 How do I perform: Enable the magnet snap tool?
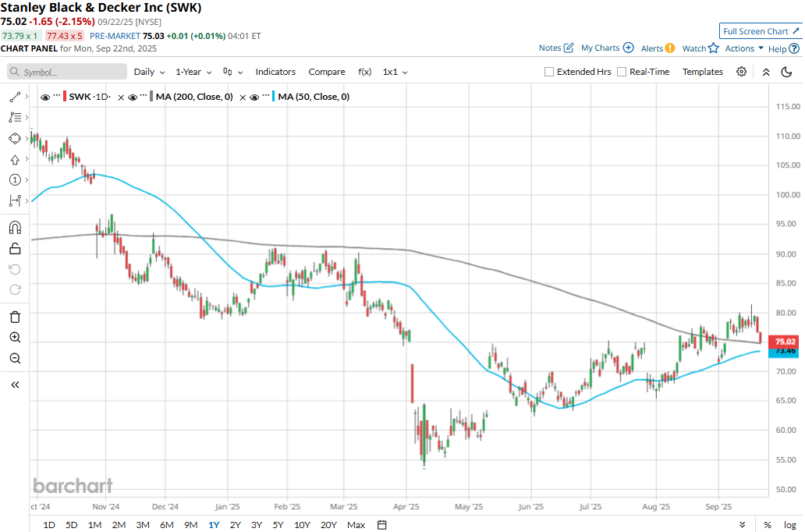tap(14, 228)
